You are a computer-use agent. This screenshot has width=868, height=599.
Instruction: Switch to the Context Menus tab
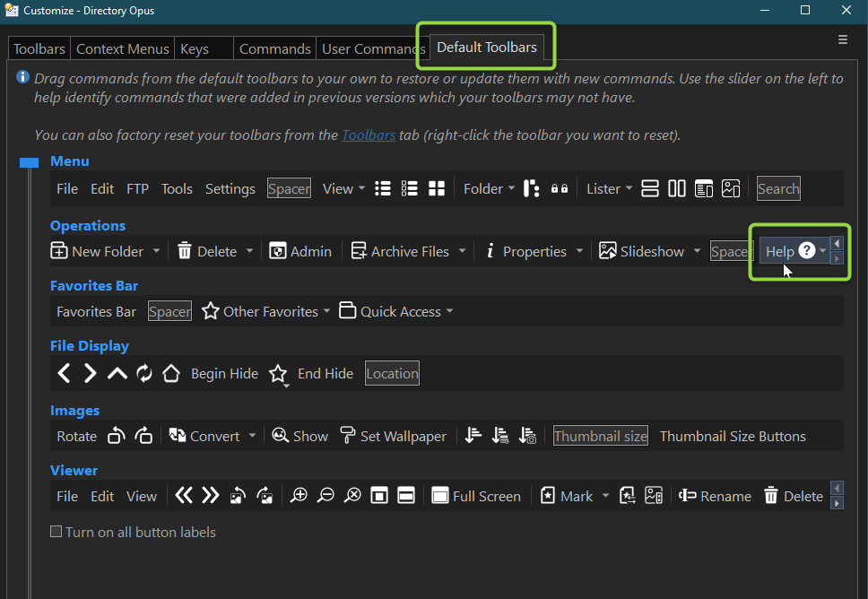point(122,49)
